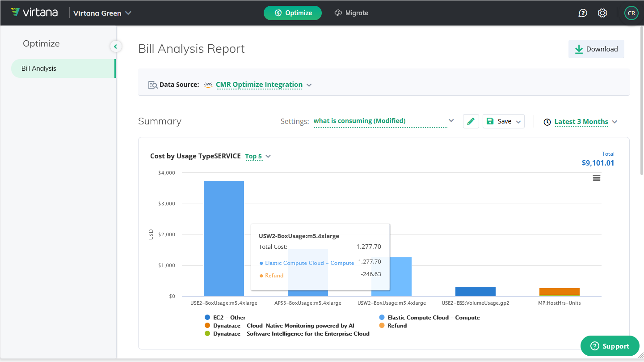This screenshot has height=362, width=644.
Task: Open the 'what is consuming (Modified)' settings dropdown
Action: tap(383, 121)
